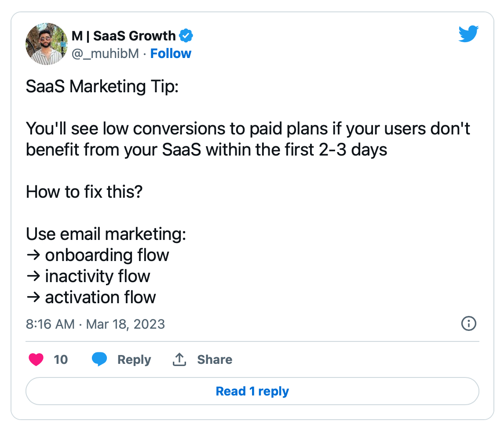
Task: Open M | SaaS Growth profile name
Action: 124,36
